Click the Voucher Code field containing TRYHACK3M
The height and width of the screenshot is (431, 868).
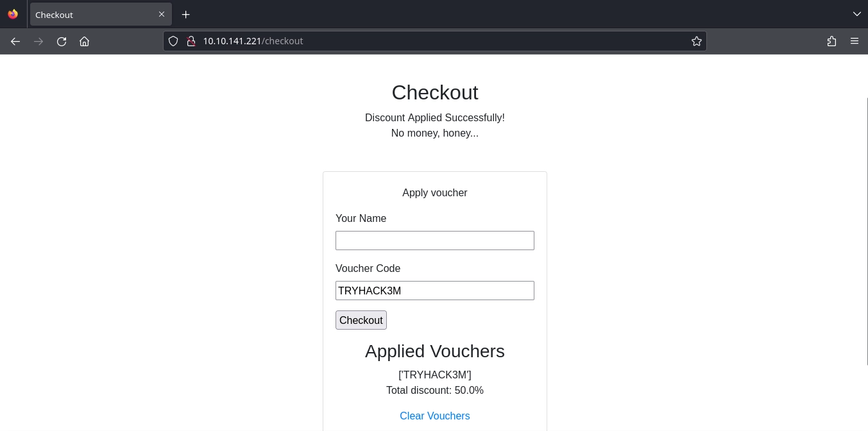click(435, 291)
